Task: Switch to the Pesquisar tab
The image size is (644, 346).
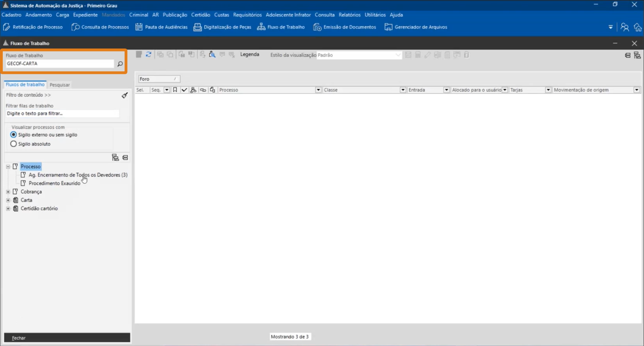Action: 60,85
